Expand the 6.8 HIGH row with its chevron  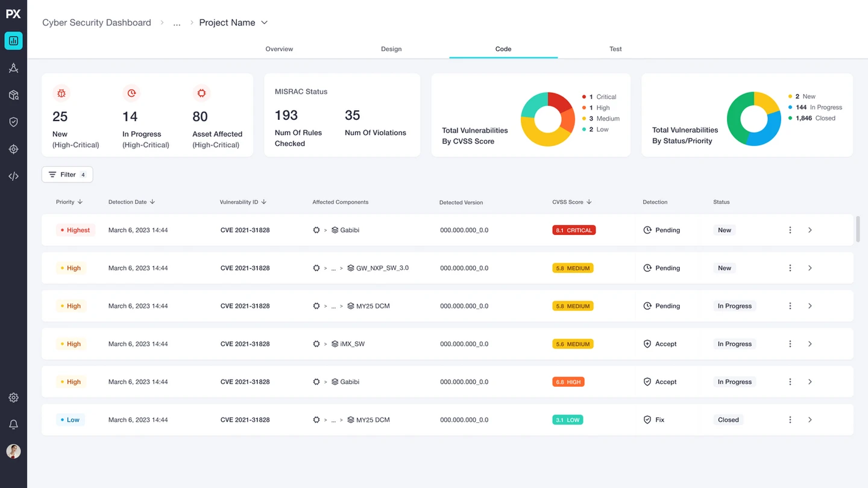click(x=810, y=382)
